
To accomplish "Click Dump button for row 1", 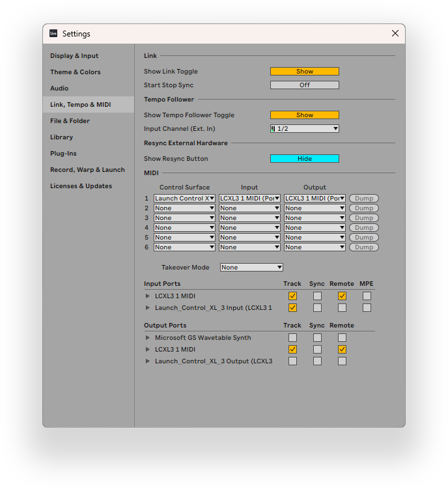I will pyautogui.click(x=364, y=199).
